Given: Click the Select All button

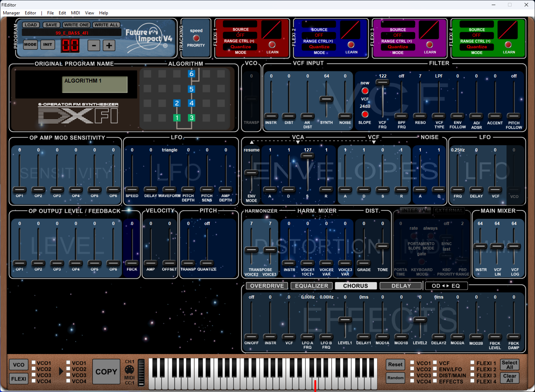Looking at the screenshot, I should 509,365.
